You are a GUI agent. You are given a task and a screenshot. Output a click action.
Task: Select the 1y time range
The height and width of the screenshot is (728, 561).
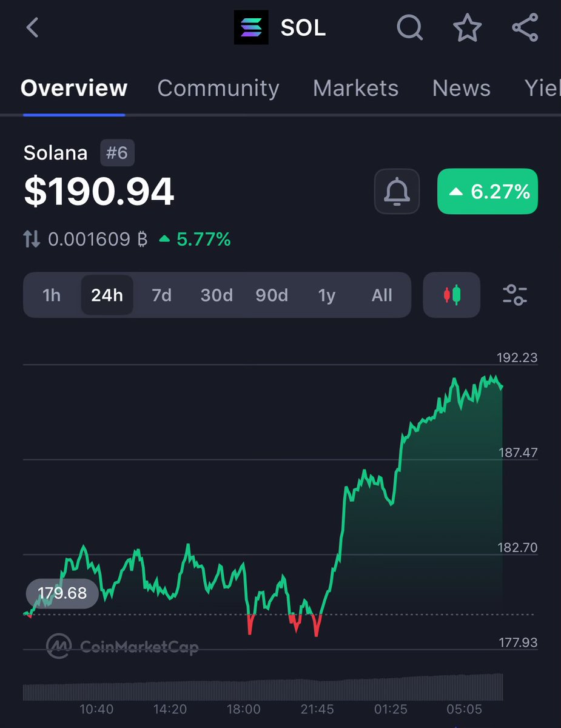coord(327,295)
